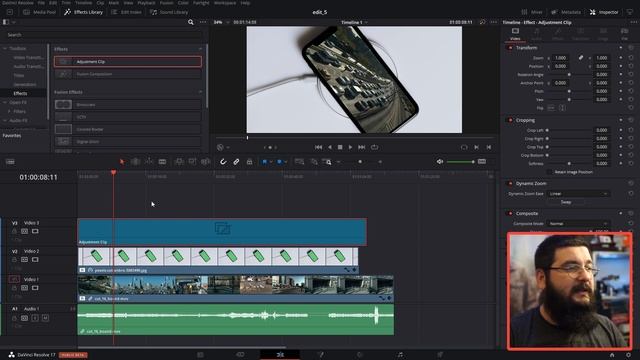Adjust the green volume slider
Screen dimensions: 640x360
point(460,162)
